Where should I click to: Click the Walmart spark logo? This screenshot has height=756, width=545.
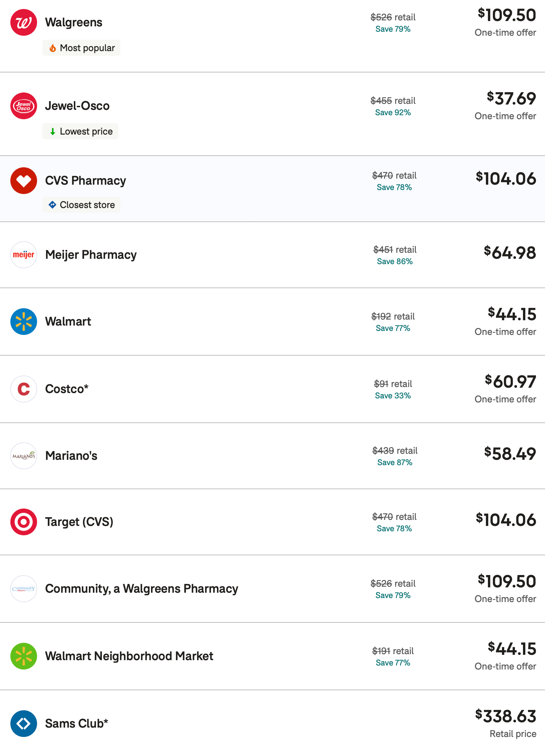tap(24, 322)
